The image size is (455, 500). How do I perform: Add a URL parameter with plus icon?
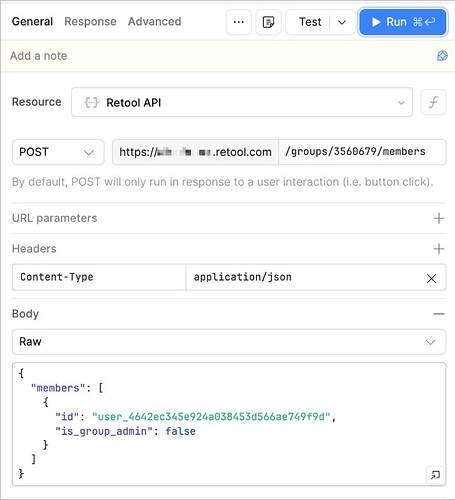coord(439,218)
